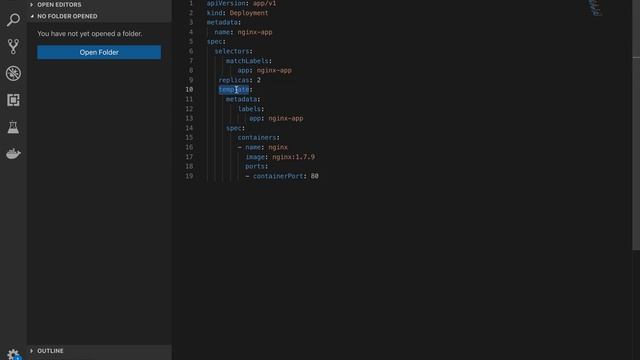Open the Manage gear icon
This screenshot has width=640, height=360.
coord(13,354)
